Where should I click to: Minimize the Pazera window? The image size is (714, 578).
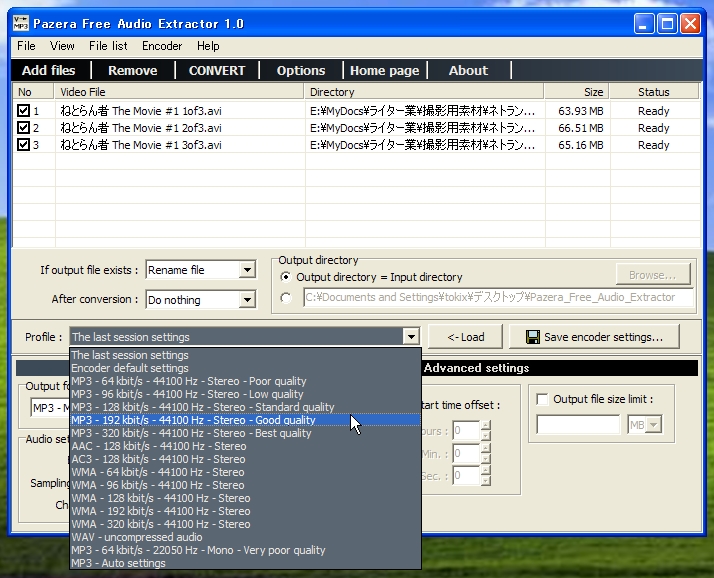click(x=643, y=23)
